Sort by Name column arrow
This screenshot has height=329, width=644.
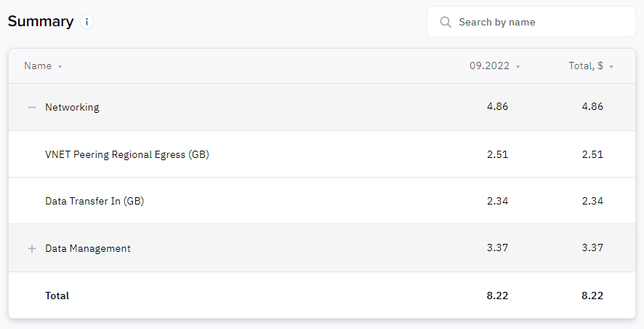[60, 67]
